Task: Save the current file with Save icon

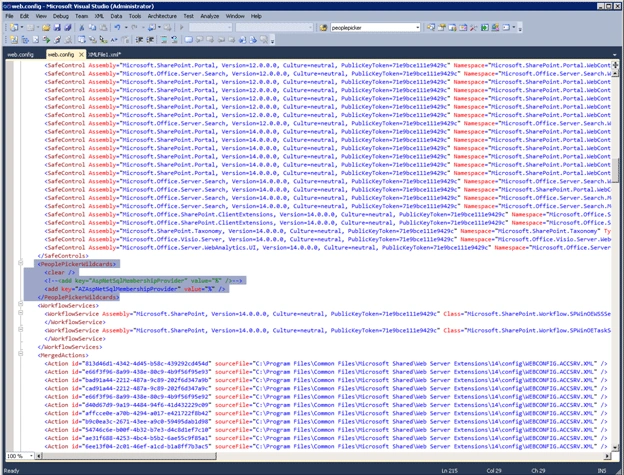Action: pos(57,27)
